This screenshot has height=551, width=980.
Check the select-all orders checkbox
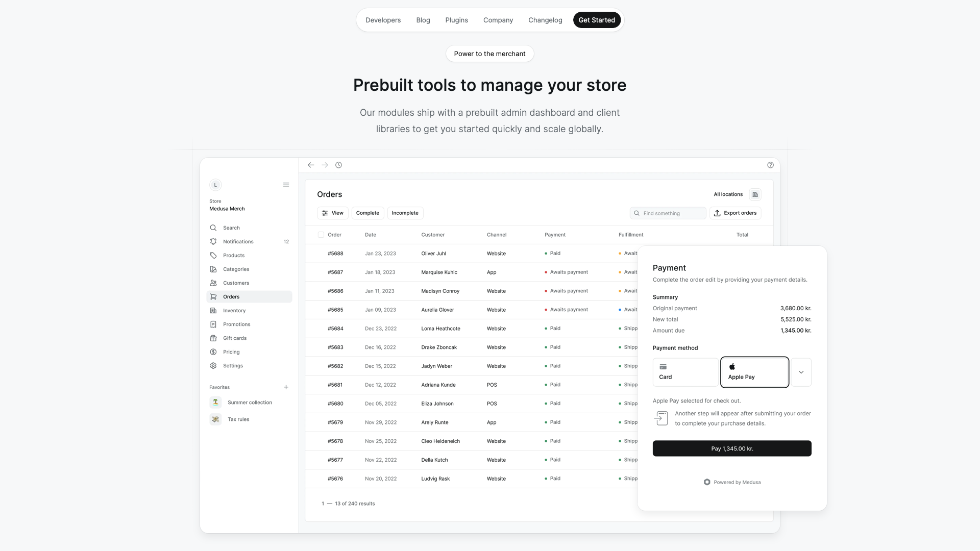[x=321, y=235]
